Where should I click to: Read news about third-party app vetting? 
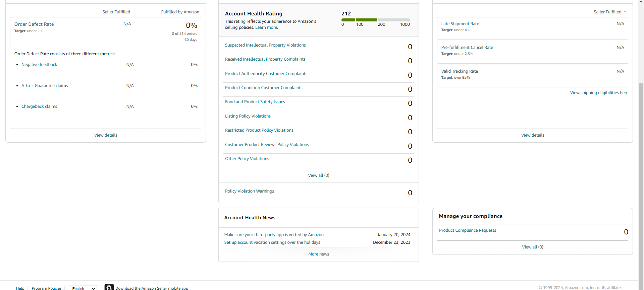click(274, 234)
